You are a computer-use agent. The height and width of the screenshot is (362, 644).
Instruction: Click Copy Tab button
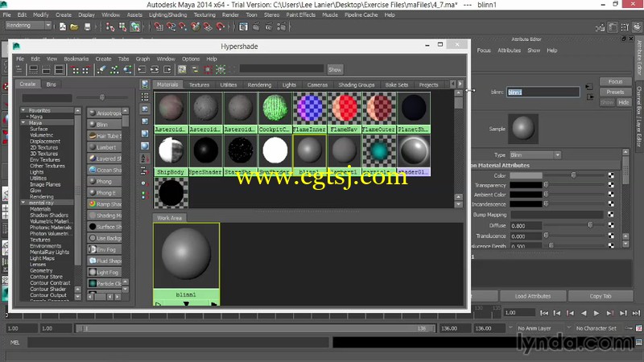click(x=601, y=296)
